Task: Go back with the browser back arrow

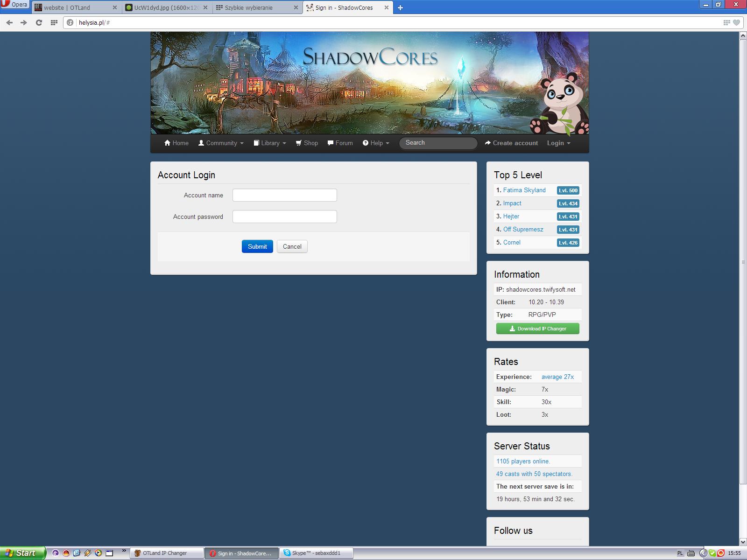Action: click(x=9, y=22)
